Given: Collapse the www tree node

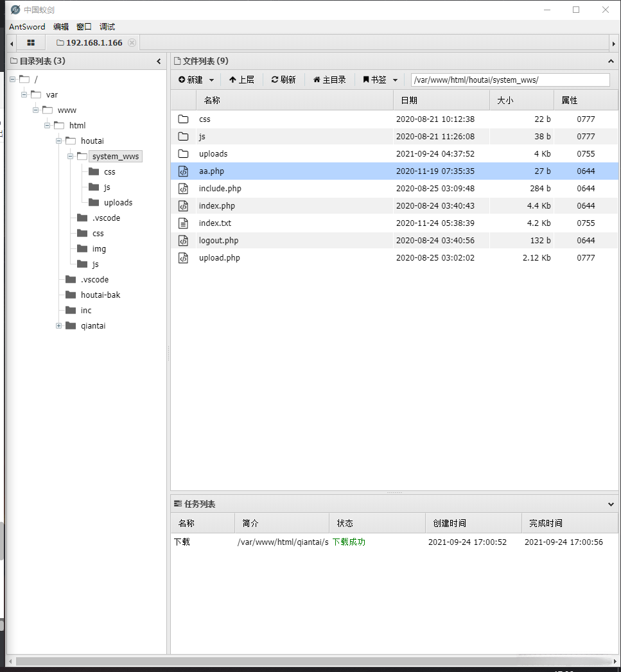Looking at the screenshot, I should [35, 110].
